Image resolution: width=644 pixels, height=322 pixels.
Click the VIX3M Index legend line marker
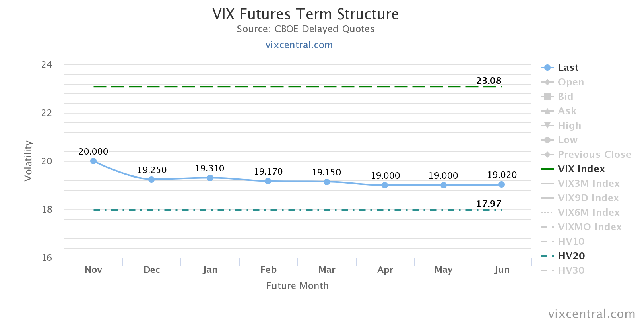click(547, 184)
